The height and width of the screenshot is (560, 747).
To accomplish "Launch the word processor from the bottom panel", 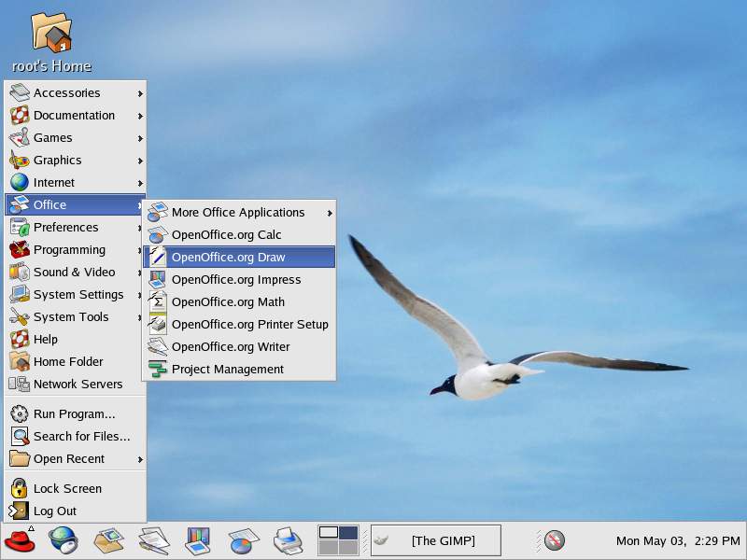I will click(154, 541).
